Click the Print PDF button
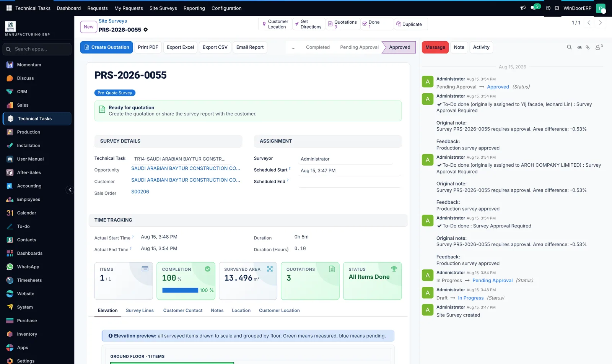The image size is (612, 364). 148,47
